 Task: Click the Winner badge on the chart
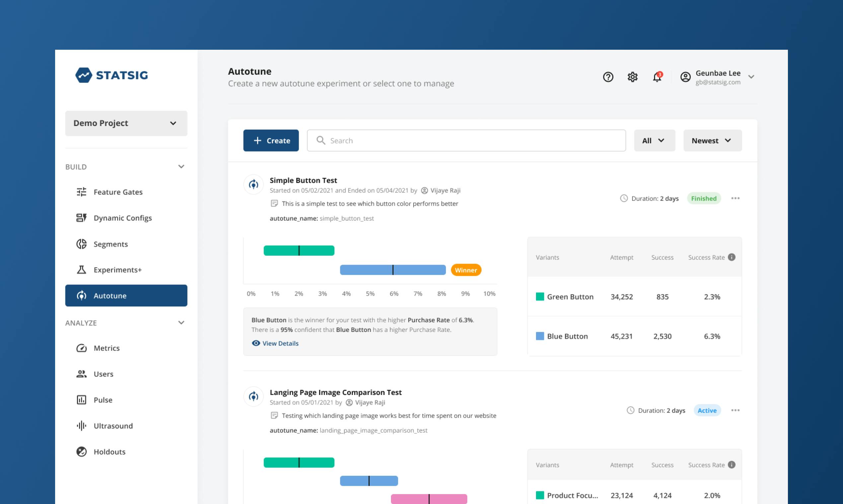(x=466, y=270)
